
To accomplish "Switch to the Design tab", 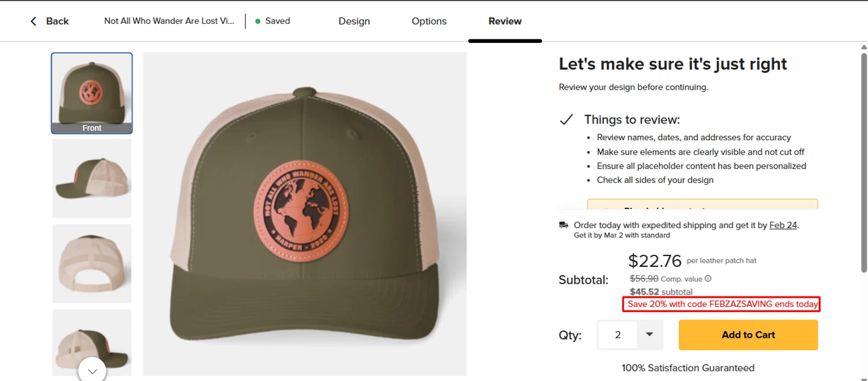I will [x=354, y=21].
